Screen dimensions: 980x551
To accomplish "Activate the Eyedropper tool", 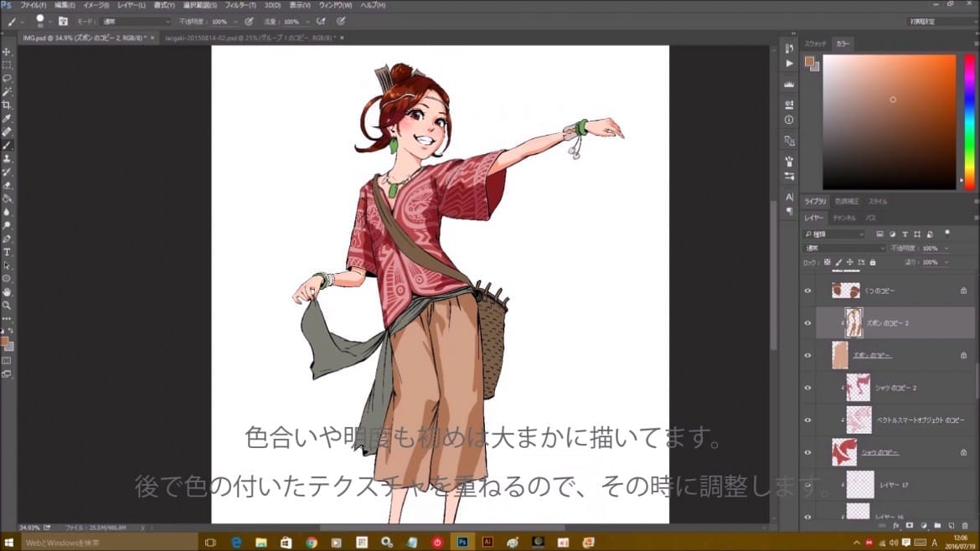I will (7, 118).
